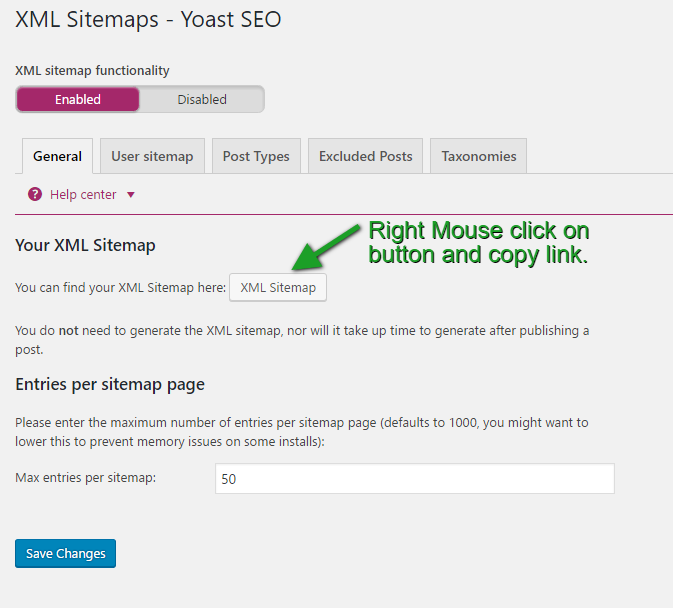The width and height of the screenshot is (673, 608).
Task: Click the 'XML sitemap functionality' label
Action: pos(92,70)
